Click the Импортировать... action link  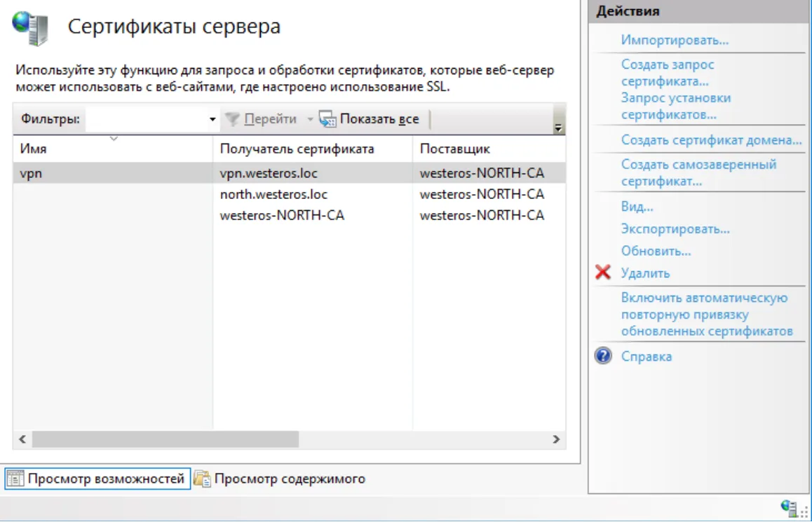pyautogui.click(x=675, y=40)
